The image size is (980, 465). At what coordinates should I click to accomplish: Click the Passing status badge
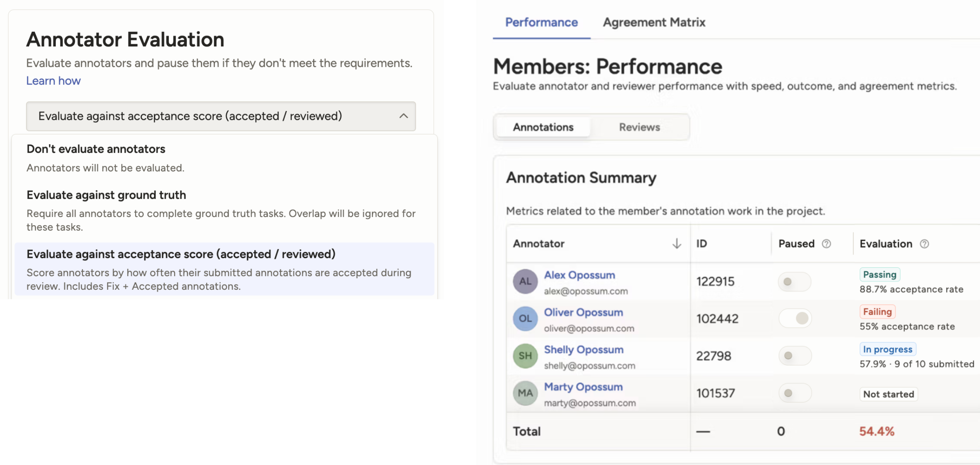(880, 274)
